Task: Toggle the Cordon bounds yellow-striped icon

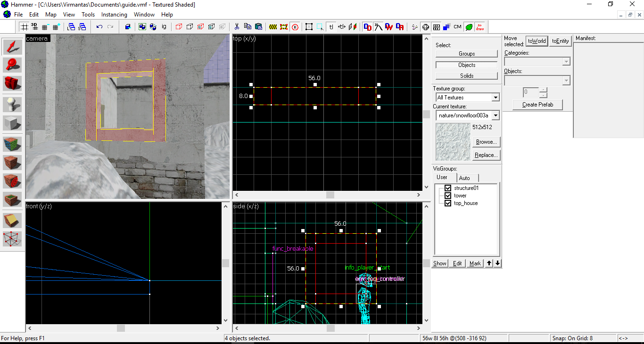Action: pyautogui.click(x=273, y=27)
